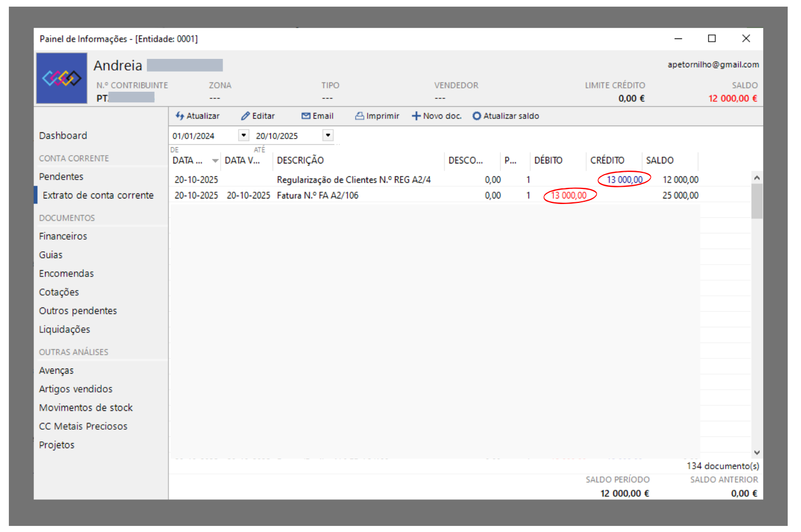Sort by the DATA column arrow
This screenshot has height=532, width=801.
point(215,161)
